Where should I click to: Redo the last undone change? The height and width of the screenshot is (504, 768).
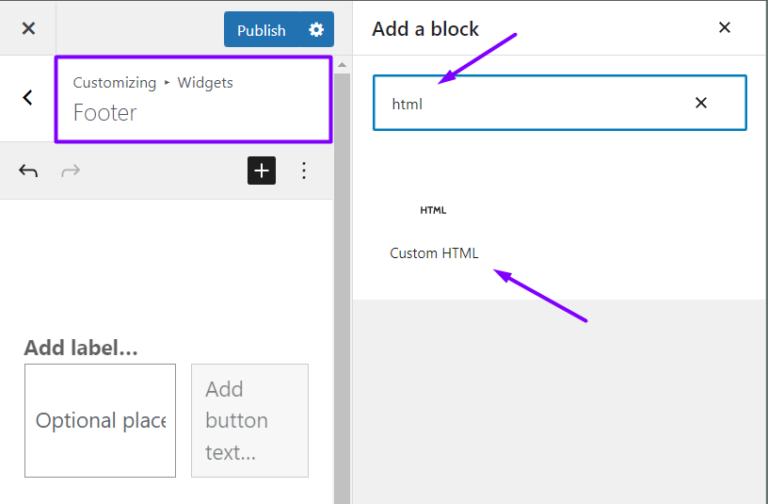pyautogui.click(x=71, y=171)
